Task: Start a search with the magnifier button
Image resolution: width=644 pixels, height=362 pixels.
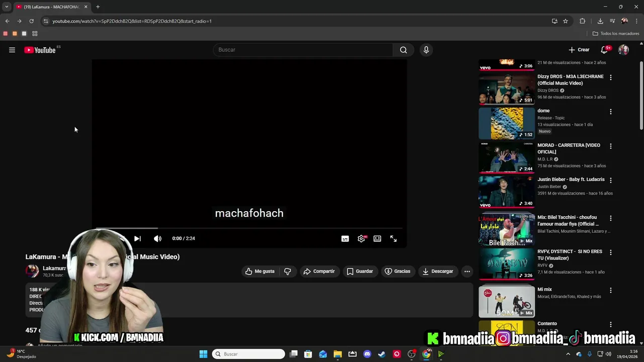Action: pyautogui.click(x=404, y=50)
